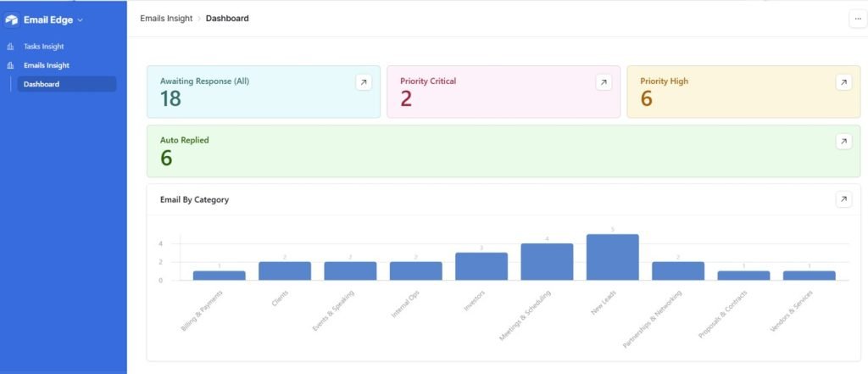
Task: Open the Priority Critical card arrow icon
Action: pos(603,82)
